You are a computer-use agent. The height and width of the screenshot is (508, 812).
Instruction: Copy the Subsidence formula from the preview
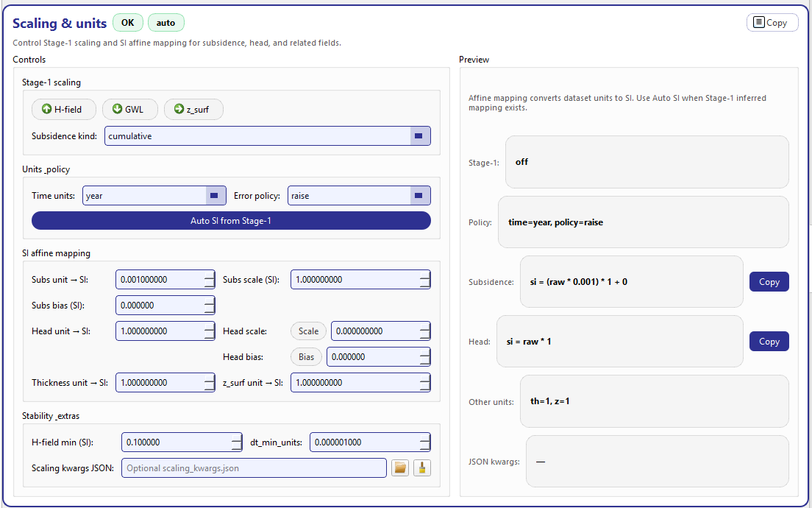tap(769, 281)
